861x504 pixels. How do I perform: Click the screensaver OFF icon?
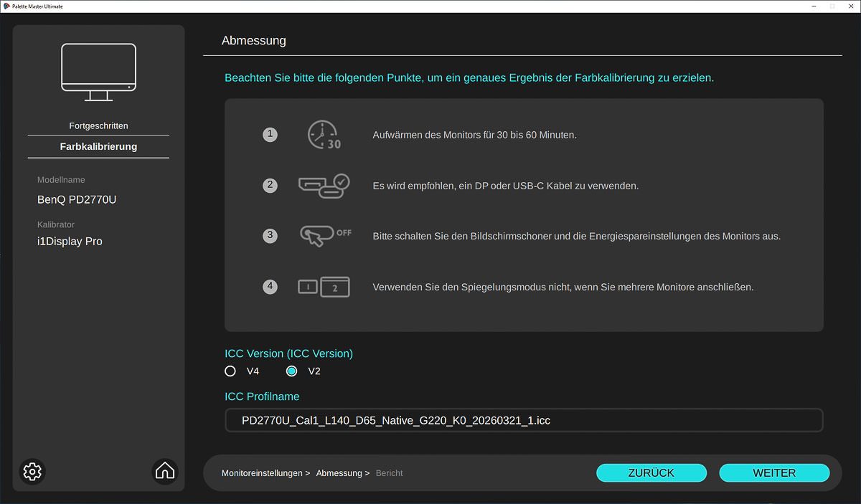click(x=324, y=236)
